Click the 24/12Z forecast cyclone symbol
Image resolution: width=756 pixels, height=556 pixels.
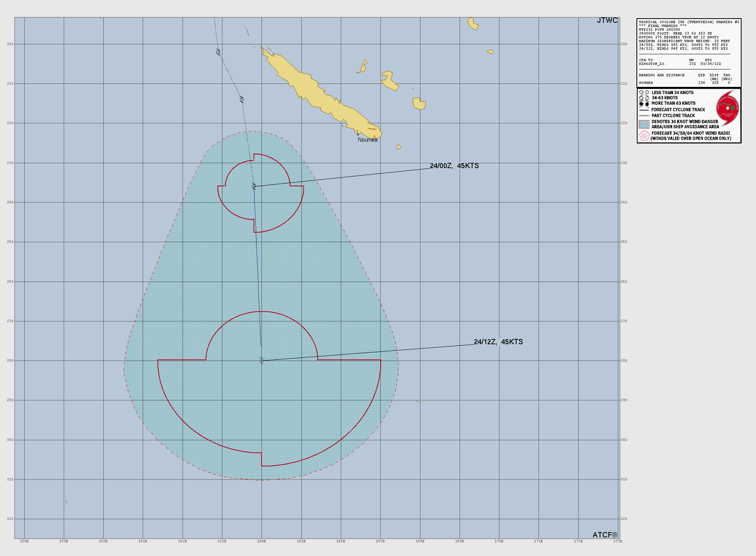point(261,360)
